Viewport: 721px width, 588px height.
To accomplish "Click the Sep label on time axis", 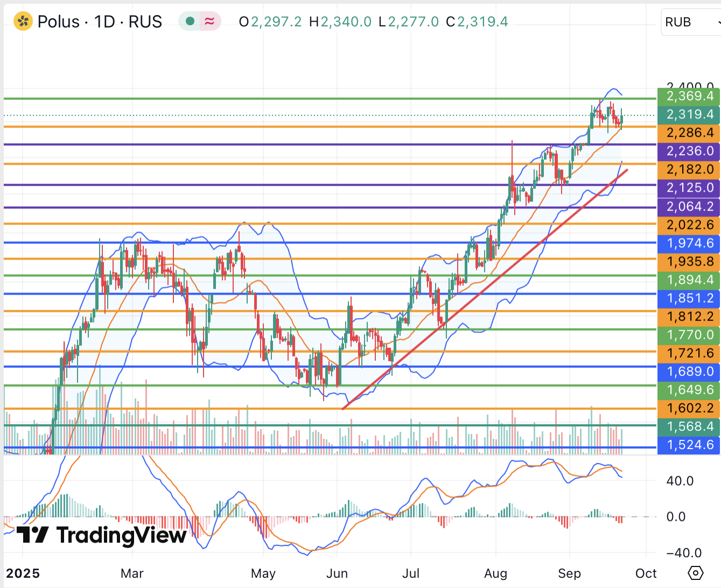I will coord(569,573).
